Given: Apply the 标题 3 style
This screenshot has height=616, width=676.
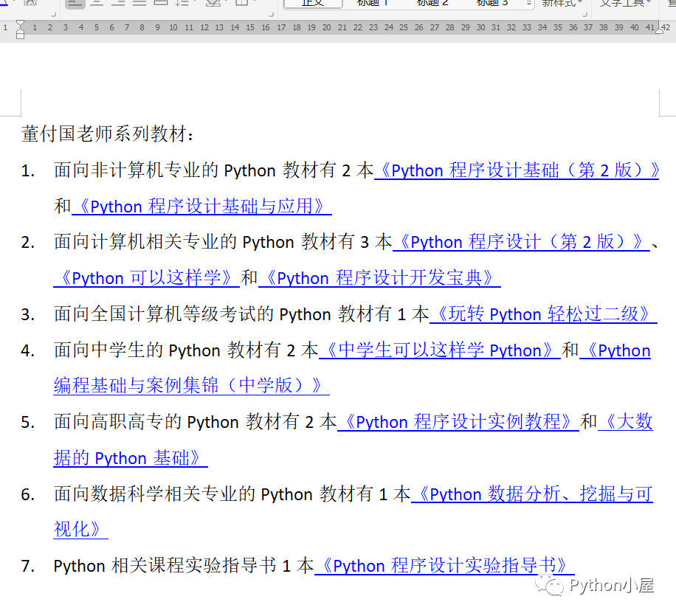Looking at the screenshot, I should tap(492, 4).
